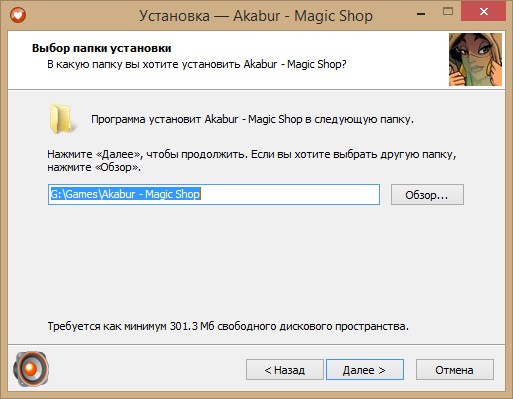Go back with the < Назад button
This screenshot has height=399, width=513.
285,370
